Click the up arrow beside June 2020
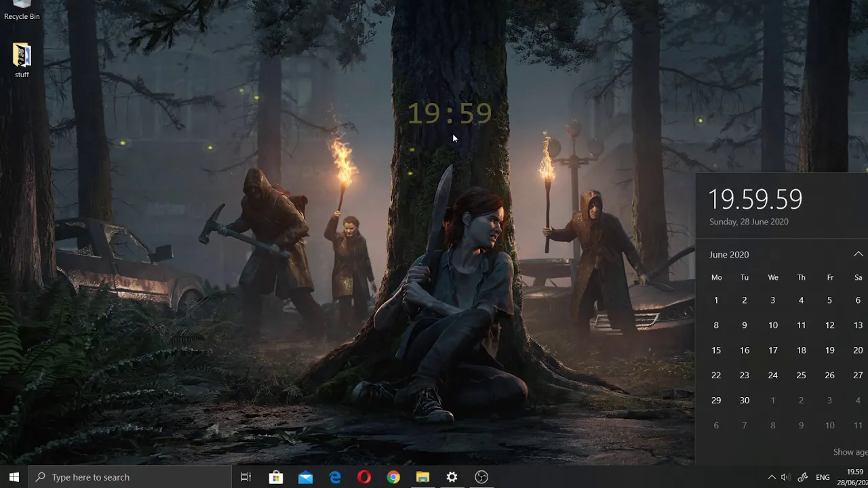 [858, 254]
